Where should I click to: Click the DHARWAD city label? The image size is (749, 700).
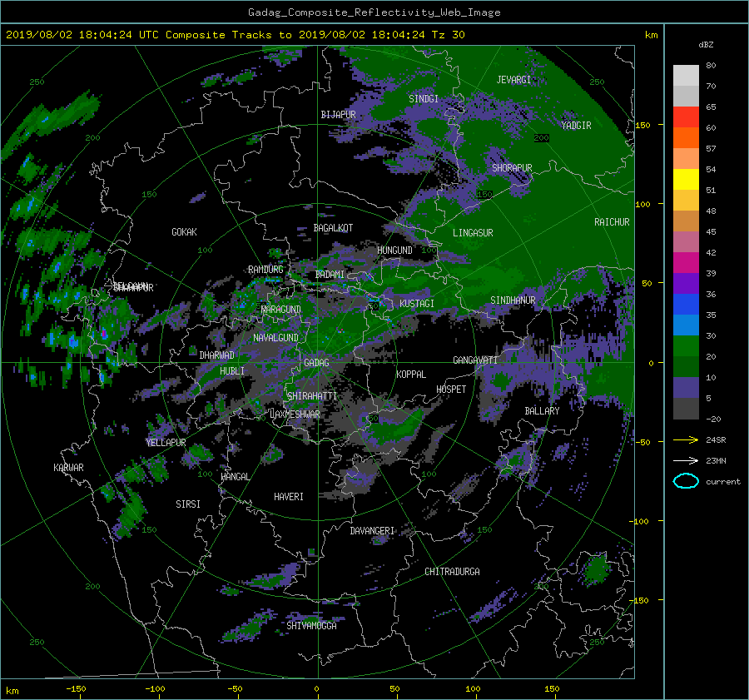[x=217, y=355]
